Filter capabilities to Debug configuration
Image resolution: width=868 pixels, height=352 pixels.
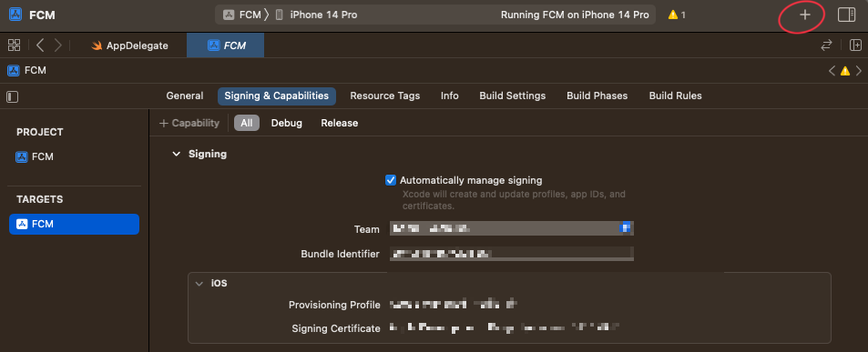coord(286,123)
